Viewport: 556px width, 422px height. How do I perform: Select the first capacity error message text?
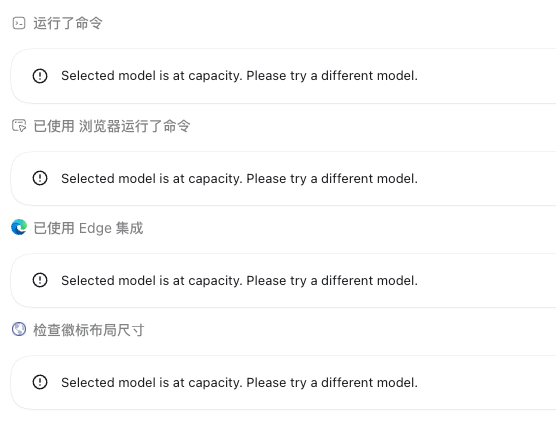pyautogui.click(x=239, y=76)
